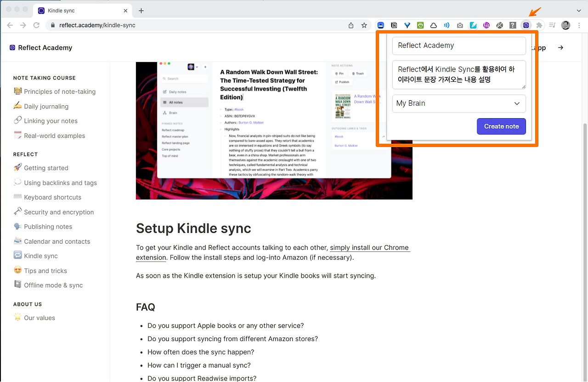Go to Reflect Academy home logo
This screenshot has width=588, height=382.
pos(41,48)
